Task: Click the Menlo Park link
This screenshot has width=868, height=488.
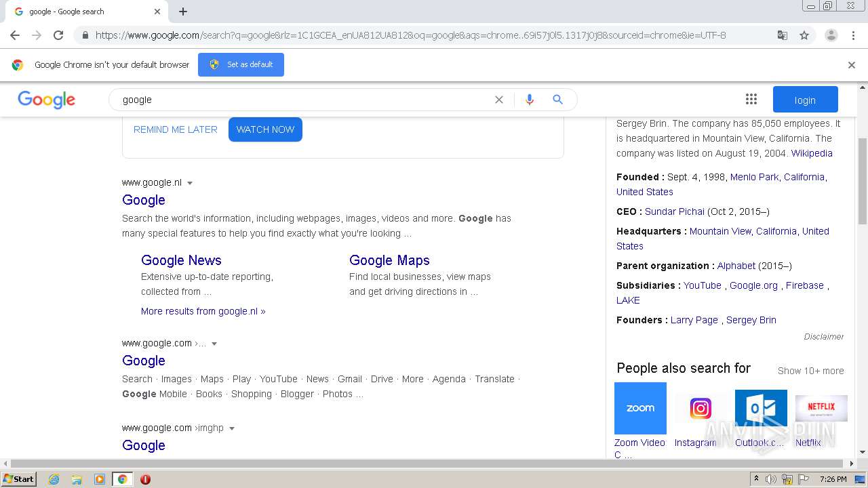Action: 754,177
